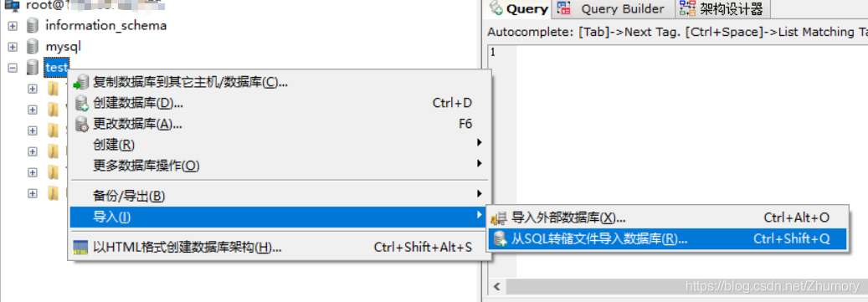The height and width of the screenshot is (302, 868).
Task: Click the Ctrl+Alt+O shortcut text
Action: click(x=796, y=218)
